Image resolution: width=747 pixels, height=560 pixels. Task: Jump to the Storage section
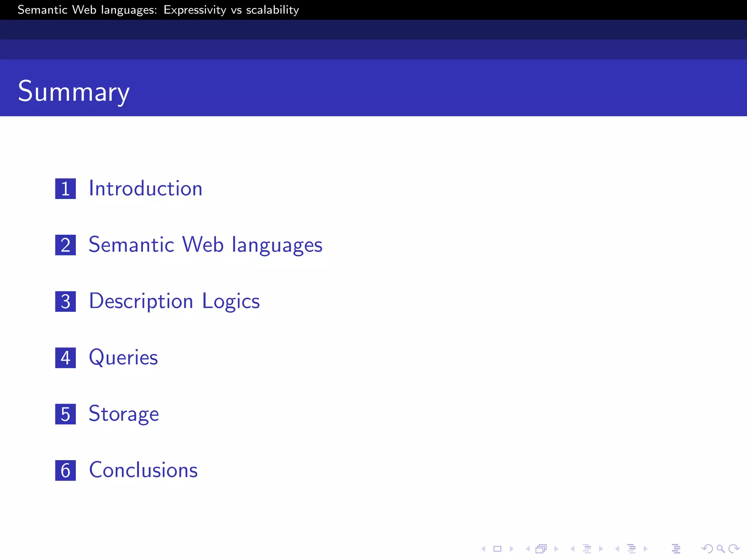click(x=124, y=414)
